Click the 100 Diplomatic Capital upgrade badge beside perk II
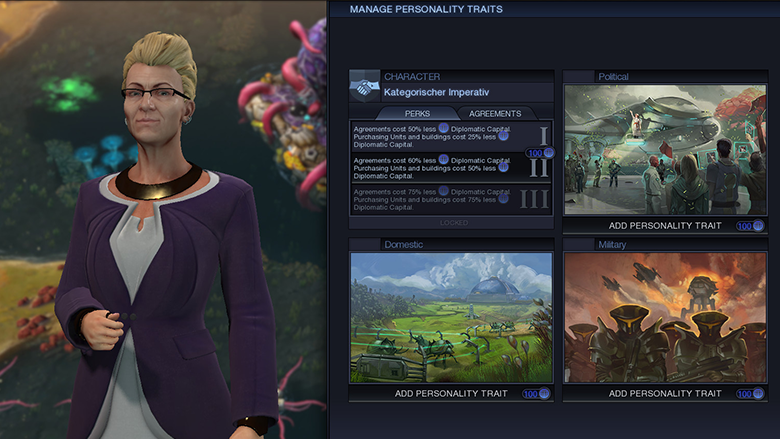780x439 pixels. pyautogui.click(x=540, y=153)
